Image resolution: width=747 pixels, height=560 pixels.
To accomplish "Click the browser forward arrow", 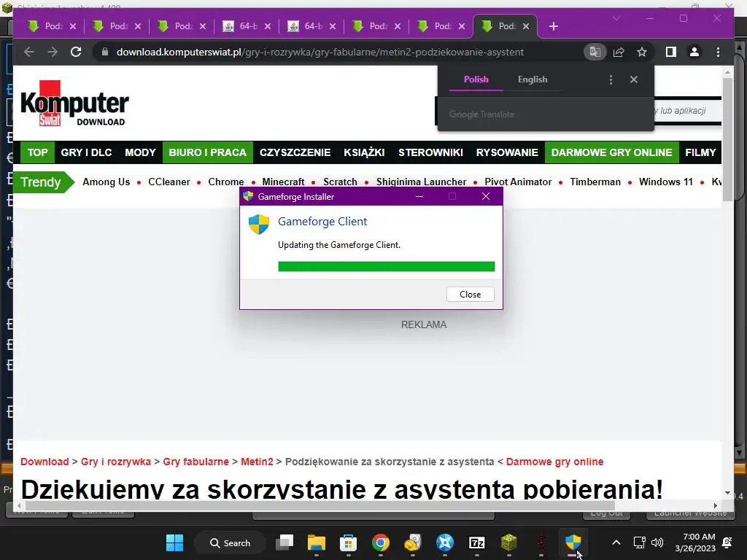I will (53, 52).
